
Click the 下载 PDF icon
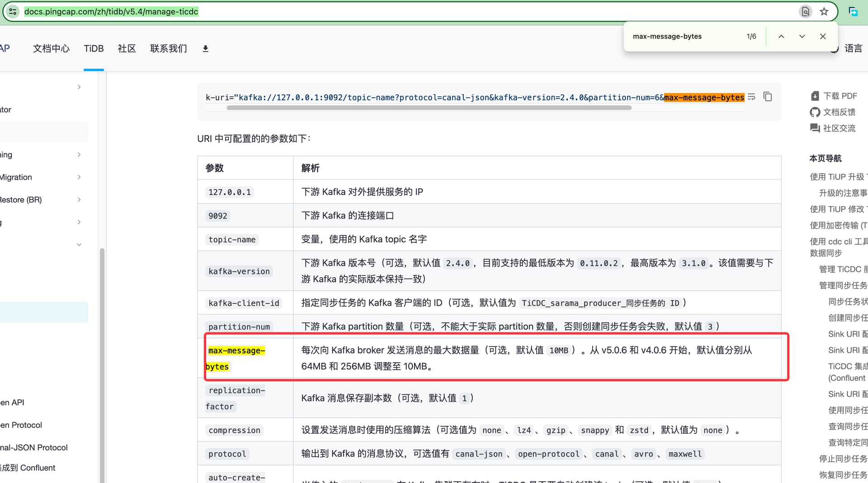815,96
